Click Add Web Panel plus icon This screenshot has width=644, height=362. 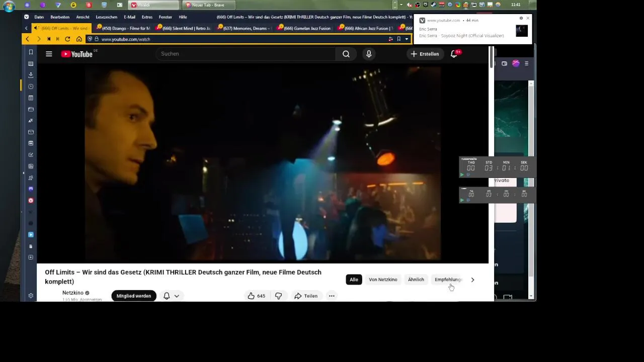click(x=31, y=257)
